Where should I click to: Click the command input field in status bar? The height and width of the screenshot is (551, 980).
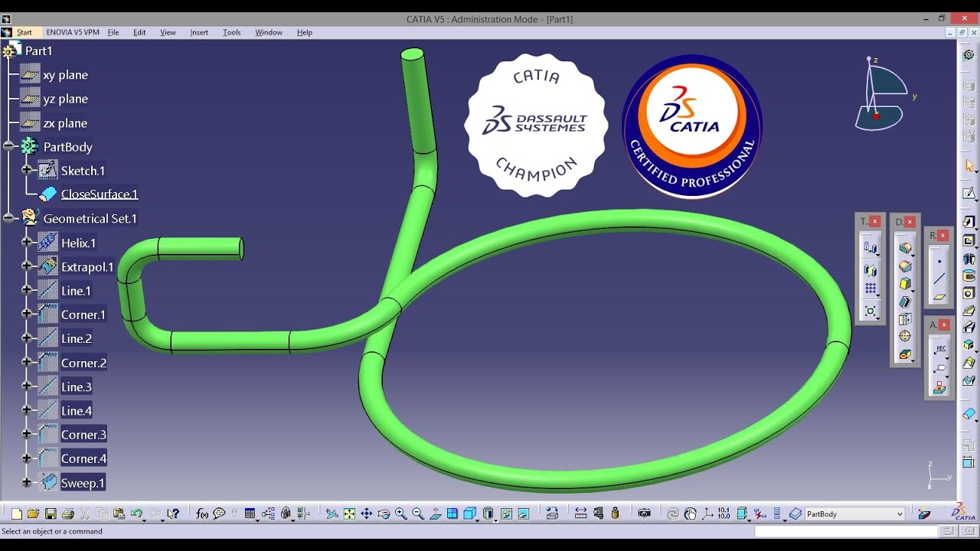pyautogui.click(x=846, y=531)
